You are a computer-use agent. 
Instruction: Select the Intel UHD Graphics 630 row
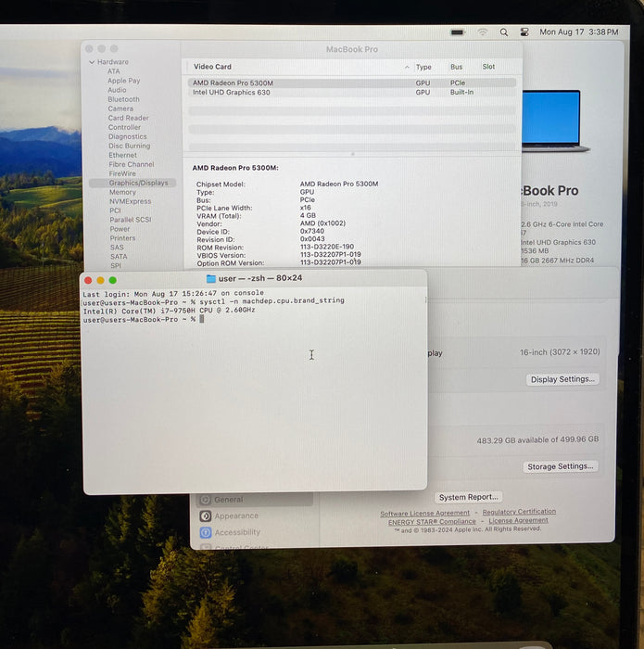point(351,93)
